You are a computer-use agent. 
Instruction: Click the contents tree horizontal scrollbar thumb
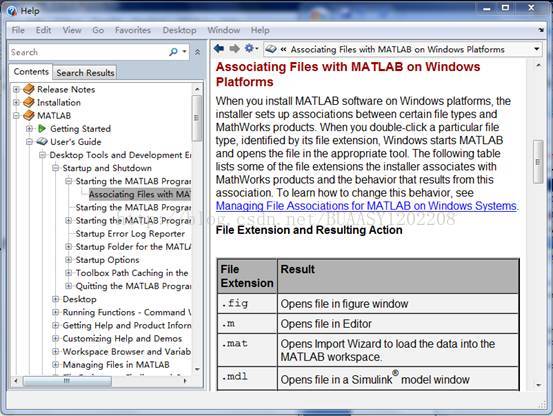pos(67,381)
